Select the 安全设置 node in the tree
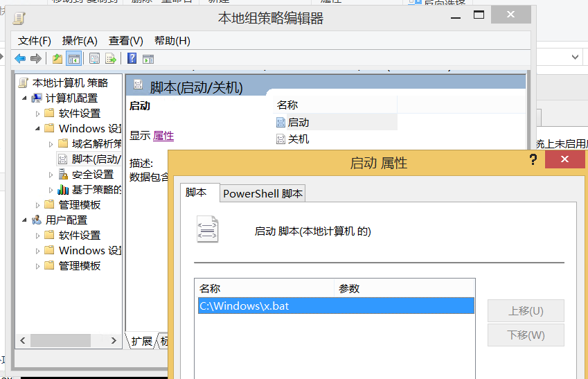 (x=92, y=175)
